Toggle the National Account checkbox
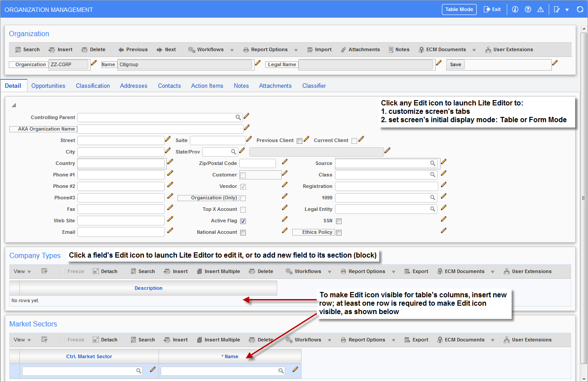Image resolution: width=588 pixels, height=382 pixels. tap(243, 232)
